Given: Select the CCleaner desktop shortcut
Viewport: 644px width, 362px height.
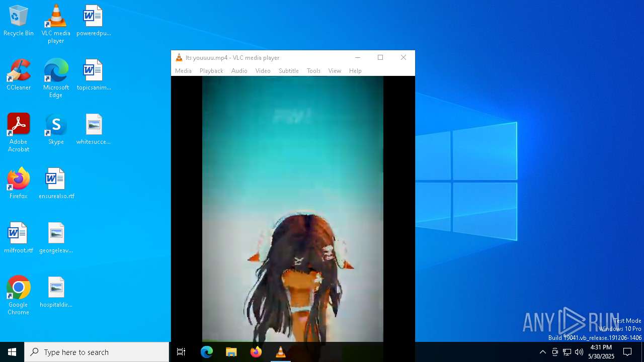Looking at the screenshot, I should pyautogui.click(x=19, y=75).
